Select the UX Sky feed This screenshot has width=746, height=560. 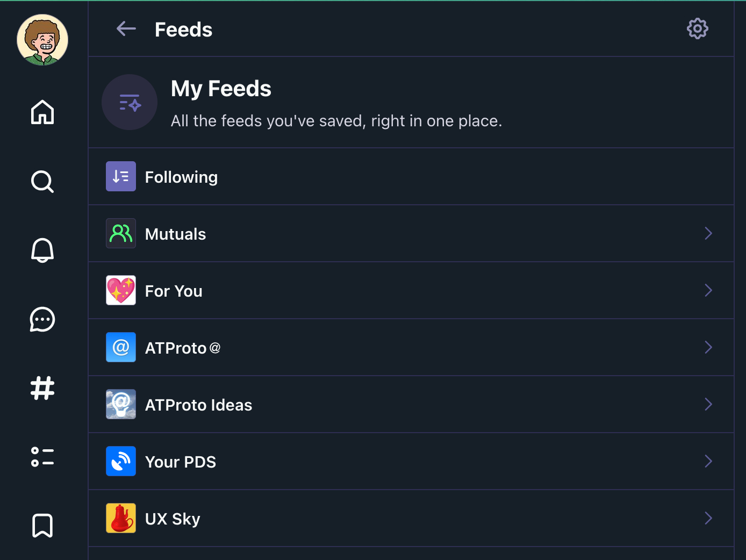tap(173, 519)
